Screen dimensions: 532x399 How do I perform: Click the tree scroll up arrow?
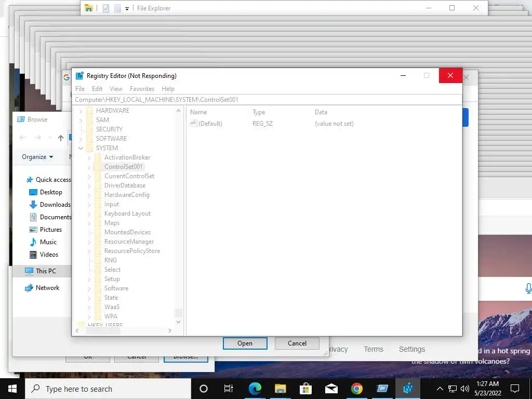click(x=179, y=111)
